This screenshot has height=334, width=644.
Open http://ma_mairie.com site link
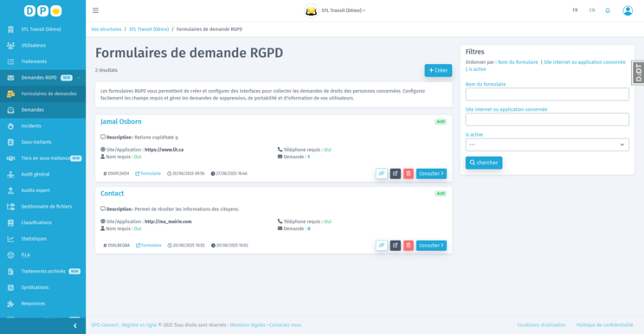(168, 222)
